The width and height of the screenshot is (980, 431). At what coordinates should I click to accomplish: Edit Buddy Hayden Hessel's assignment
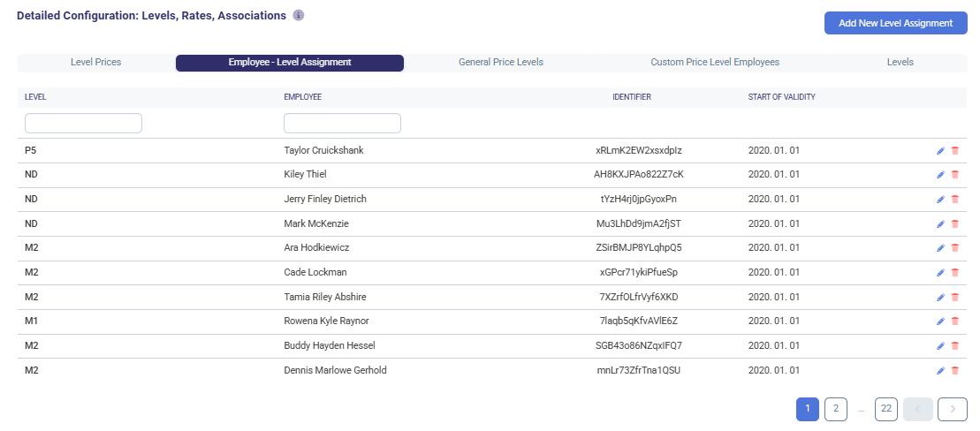tap(940, 346)
